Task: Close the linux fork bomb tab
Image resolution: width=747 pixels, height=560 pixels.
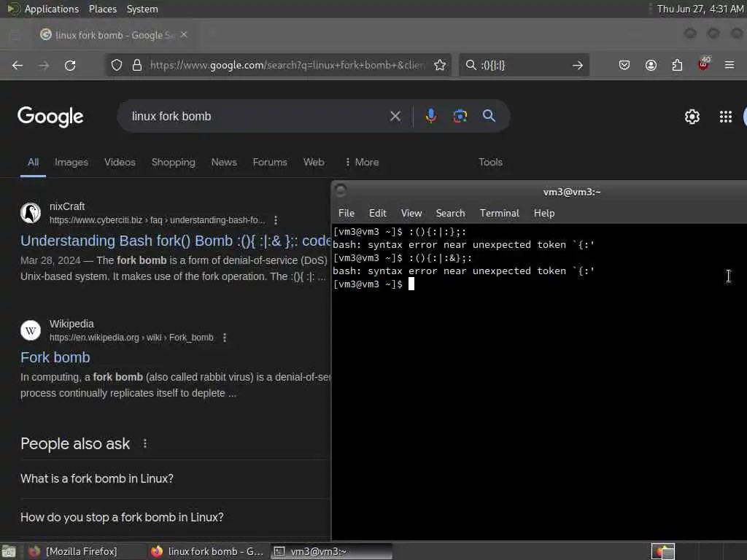Action: [x=184, y=35]
